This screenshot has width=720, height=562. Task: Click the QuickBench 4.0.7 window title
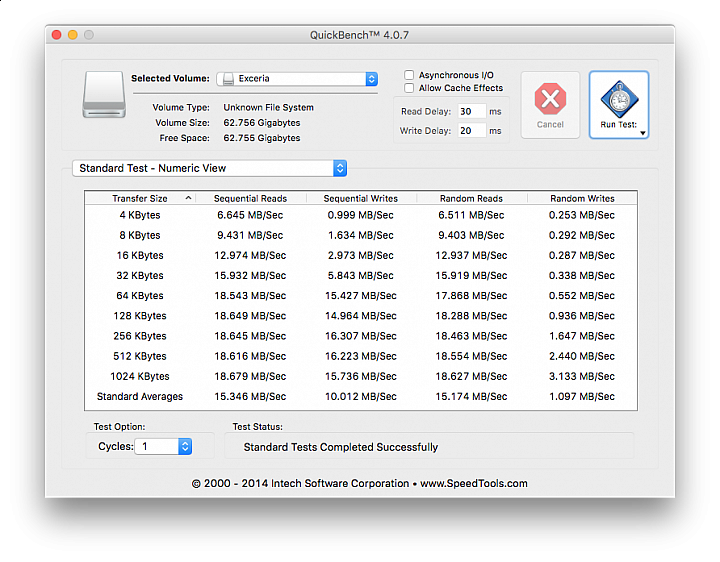click(359, 35)
